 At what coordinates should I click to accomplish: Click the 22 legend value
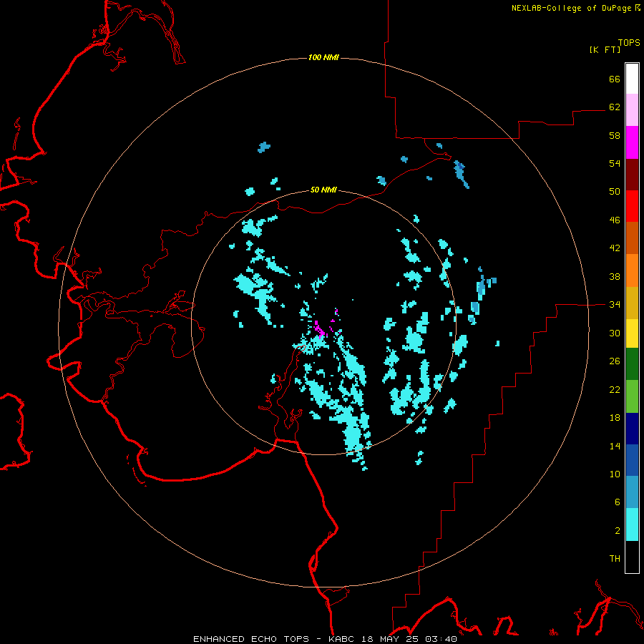(615, 389)
